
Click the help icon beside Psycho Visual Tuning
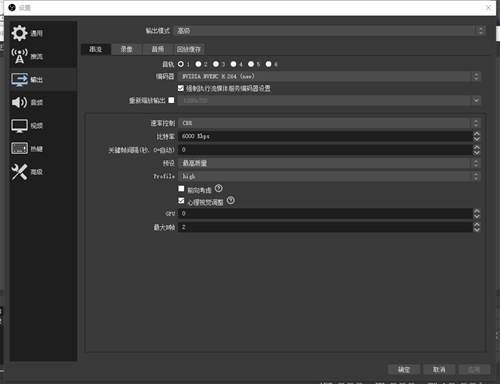point(231,201)
